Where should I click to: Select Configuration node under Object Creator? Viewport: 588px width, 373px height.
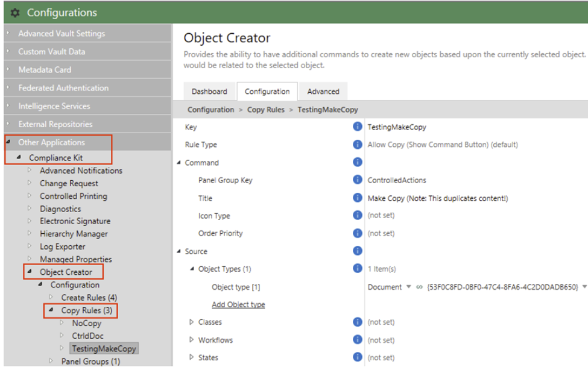point(75,285)
